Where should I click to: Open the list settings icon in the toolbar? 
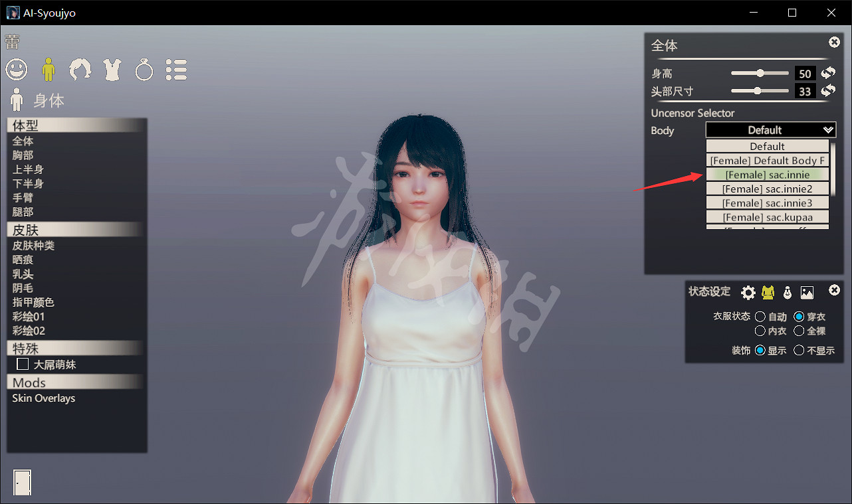tap(176, 69)
